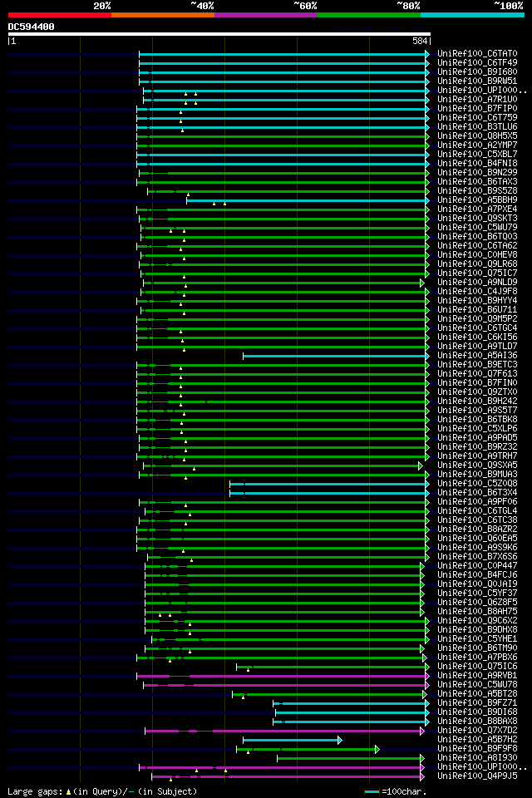Select the UniRef100_Q0JAI9 label
Viewport: 532px width, 798px height.
[477, 584]
